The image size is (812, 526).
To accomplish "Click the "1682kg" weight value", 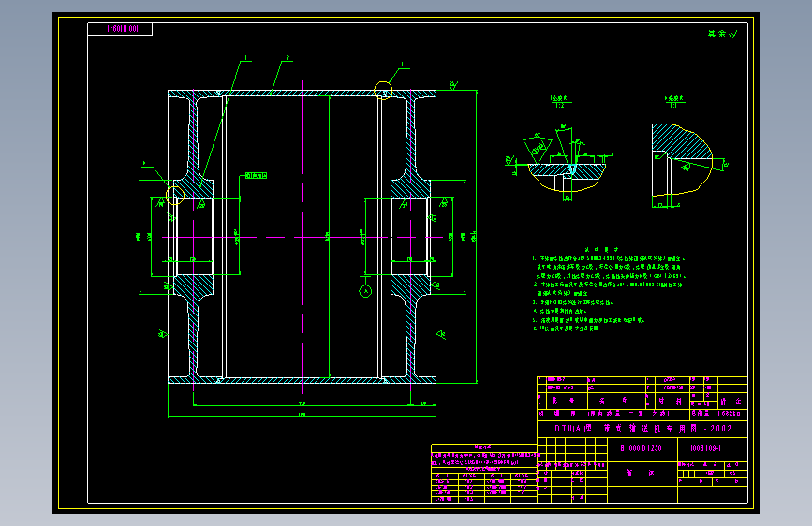I will [x=730, y=414].
